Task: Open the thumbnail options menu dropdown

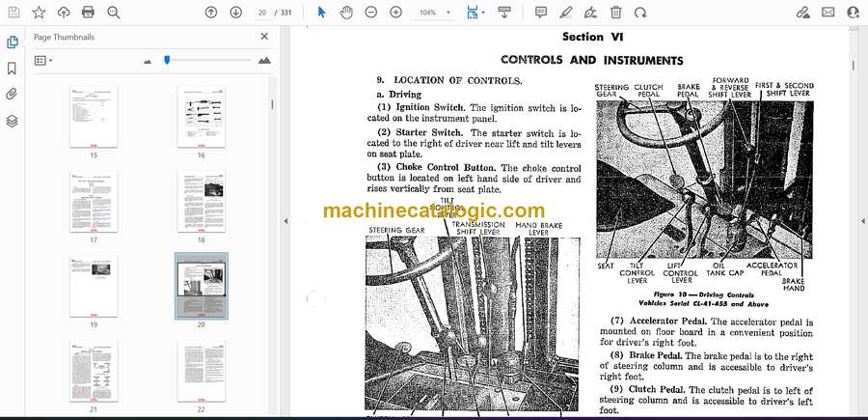Action: pos(43,61)
